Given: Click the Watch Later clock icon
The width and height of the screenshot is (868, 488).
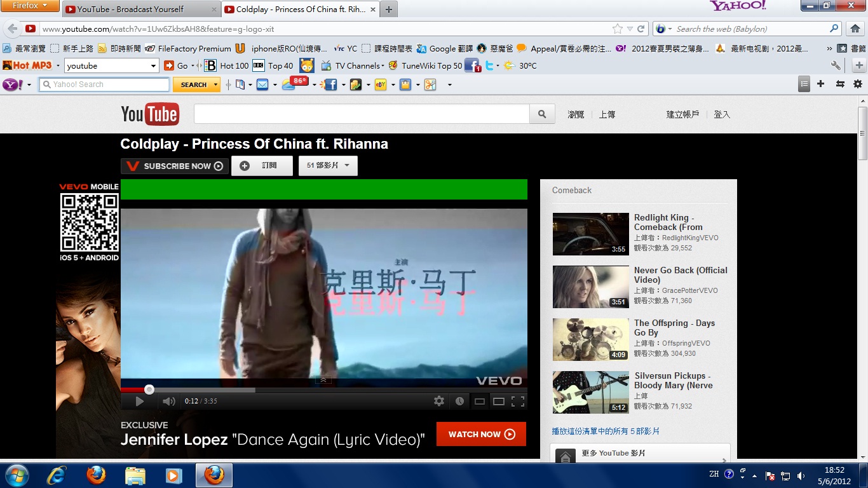Looking at the screenshot, I should (x=459, y=401).
